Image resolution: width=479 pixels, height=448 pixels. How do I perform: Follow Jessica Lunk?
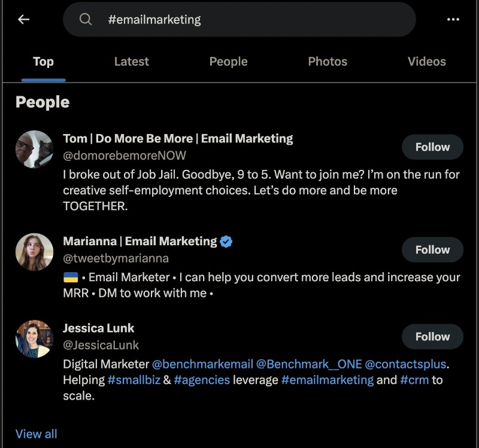tap(432, 337)
